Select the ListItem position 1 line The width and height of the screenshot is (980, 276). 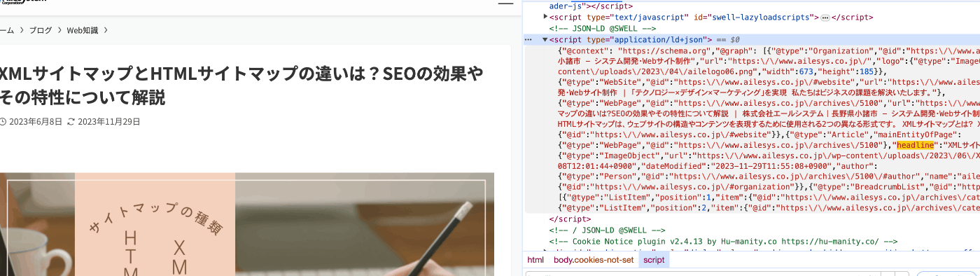click(769, 198)
